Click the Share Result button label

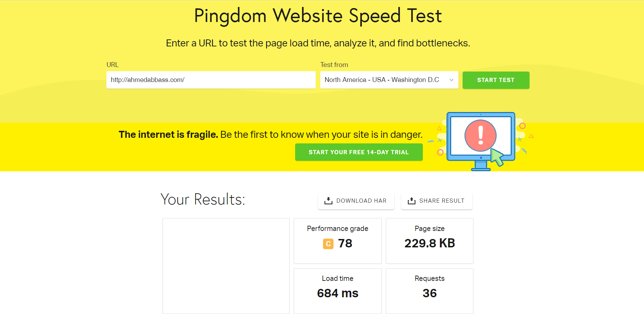[442, 201]
